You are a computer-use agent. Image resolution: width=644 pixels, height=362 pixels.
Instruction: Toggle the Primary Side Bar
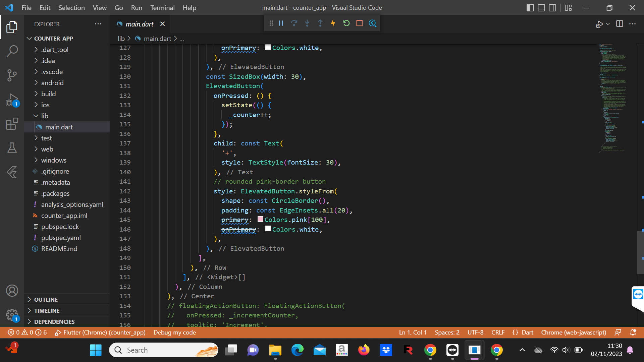530,8
